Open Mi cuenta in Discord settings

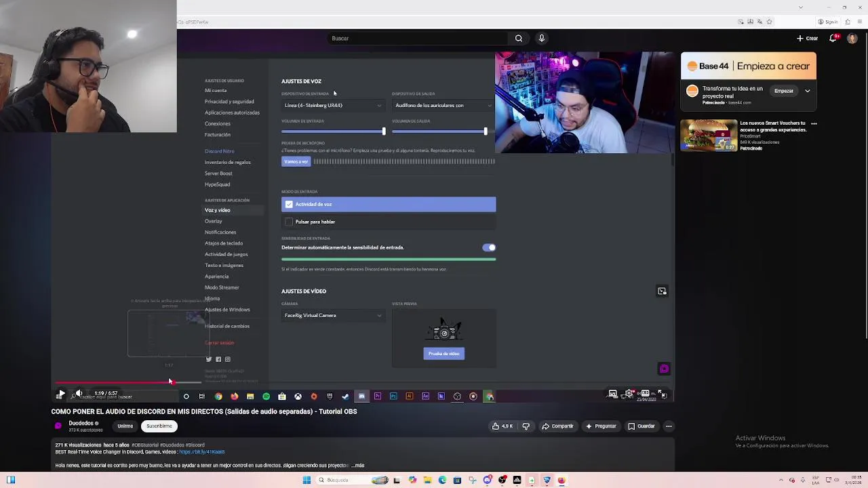216,90
